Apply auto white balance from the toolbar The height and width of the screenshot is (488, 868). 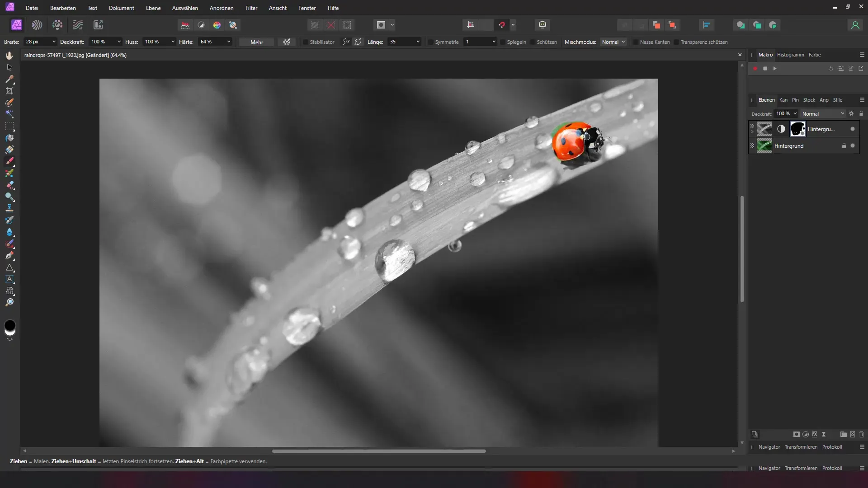point(233,25)
